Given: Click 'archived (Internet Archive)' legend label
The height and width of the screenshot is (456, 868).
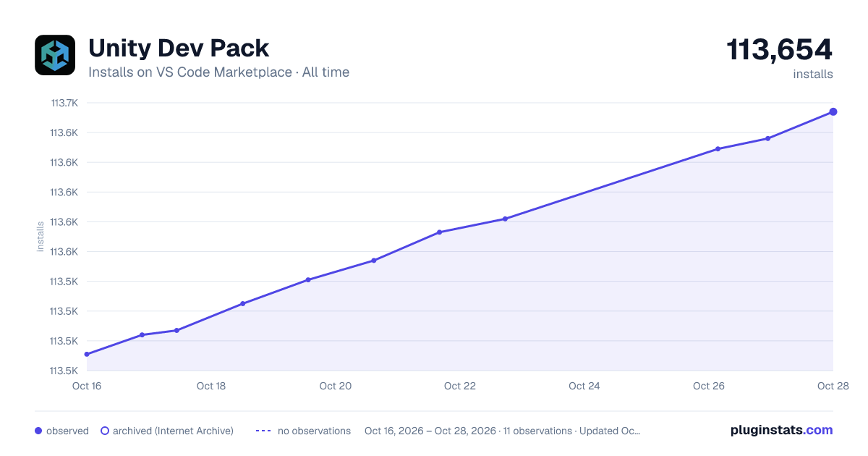Looking at the screenshot, I should pyautogui.click(x=173, y=431).
